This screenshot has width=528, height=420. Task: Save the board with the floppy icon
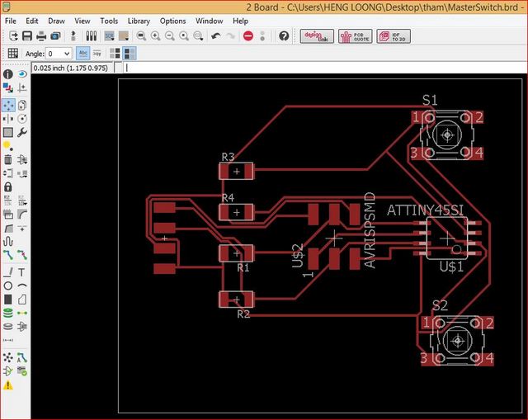point(27,35)
